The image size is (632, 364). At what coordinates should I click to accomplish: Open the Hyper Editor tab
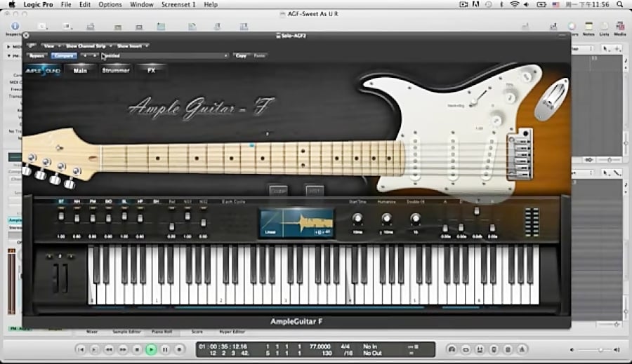tap(232, 332)
